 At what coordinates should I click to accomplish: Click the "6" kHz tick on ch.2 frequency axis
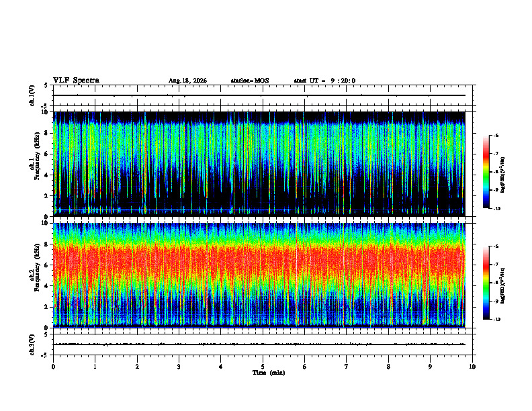(x=46, y=265)
